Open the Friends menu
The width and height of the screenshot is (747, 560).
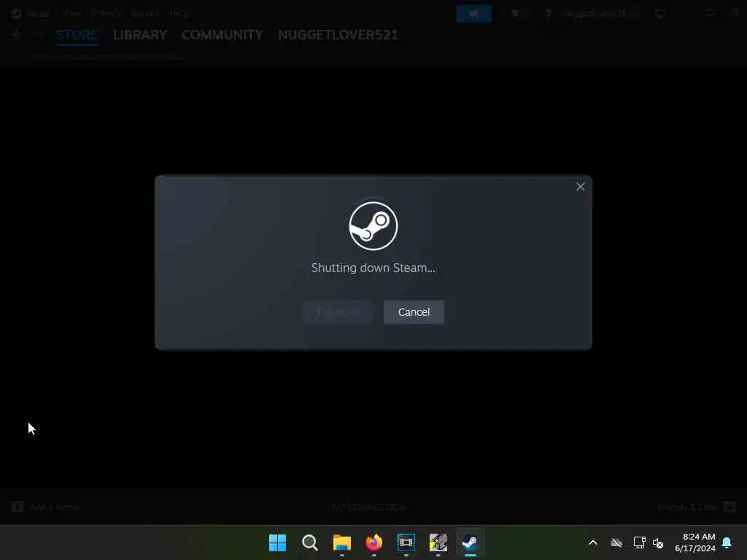[x=107, y=13]
